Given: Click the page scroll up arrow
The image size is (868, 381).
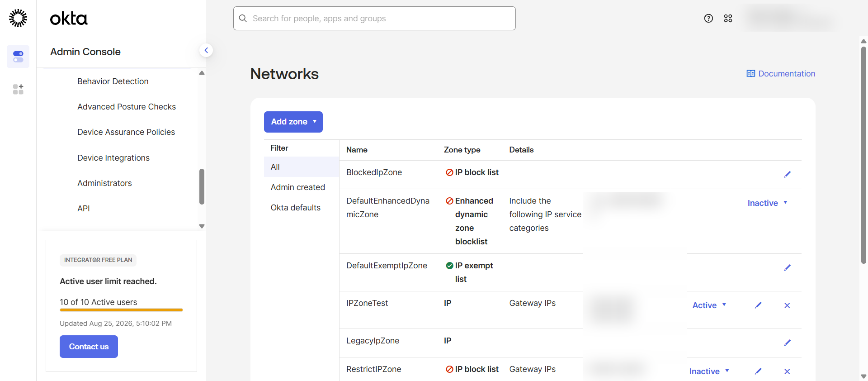Looking at the screenshot, I should (x=863, y=41).
